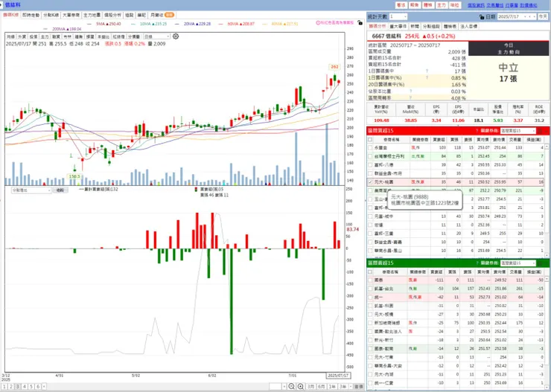Click the top red 主力 button
This screenshot has width=551, height=392.
441,5
